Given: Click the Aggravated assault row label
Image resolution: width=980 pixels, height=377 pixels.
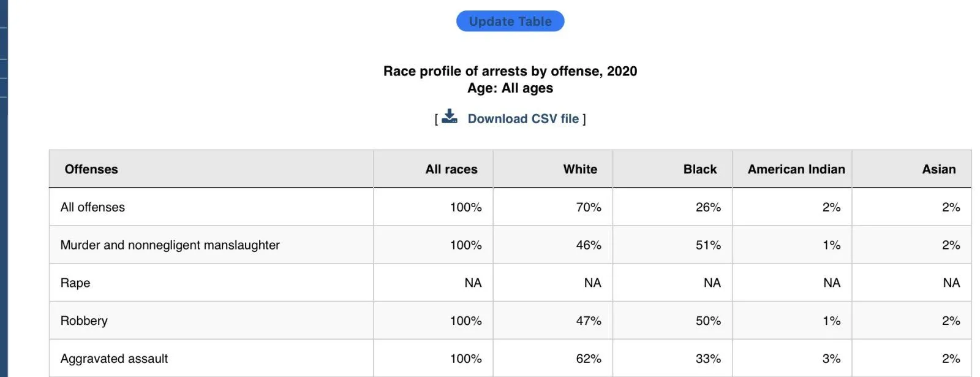Looking at the screenshot, I should pos(114,359).
